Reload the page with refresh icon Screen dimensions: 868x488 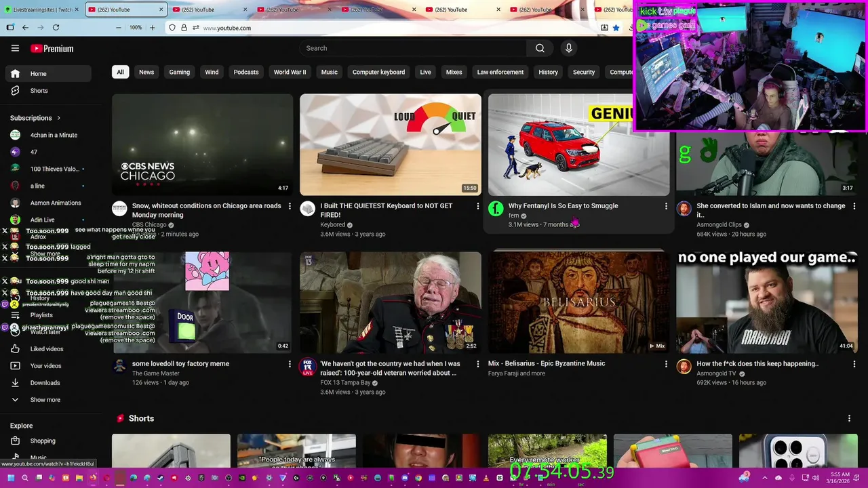[x=56, y=28]
